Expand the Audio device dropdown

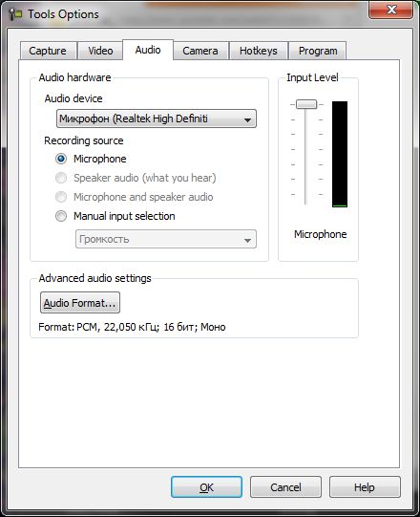(157, 118)
